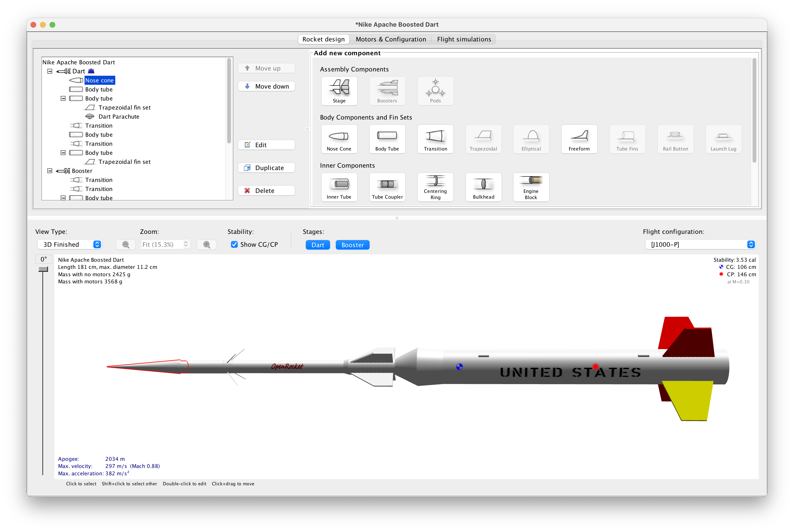This screenshot has width=794, height=532.
Task: Add a Centering Ring component
Action: click(x=435, y=187)
